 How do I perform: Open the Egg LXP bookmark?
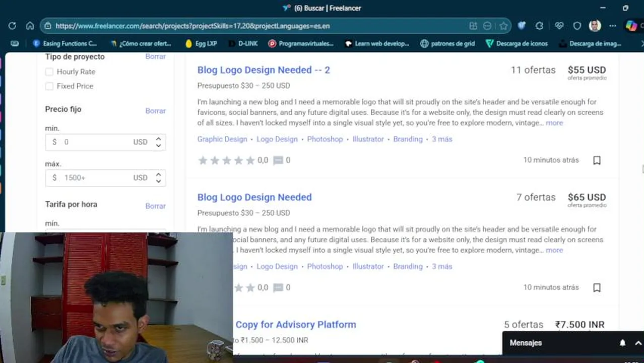201,43
